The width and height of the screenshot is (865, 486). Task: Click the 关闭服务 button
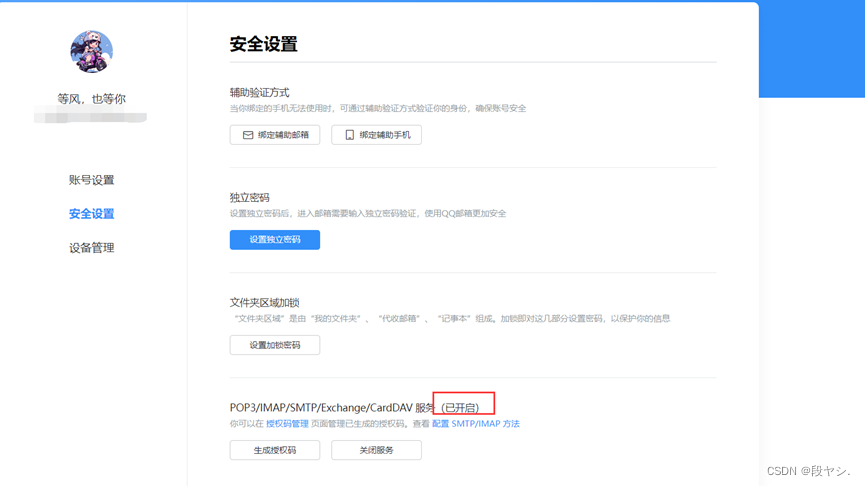(x=376, y=450)
